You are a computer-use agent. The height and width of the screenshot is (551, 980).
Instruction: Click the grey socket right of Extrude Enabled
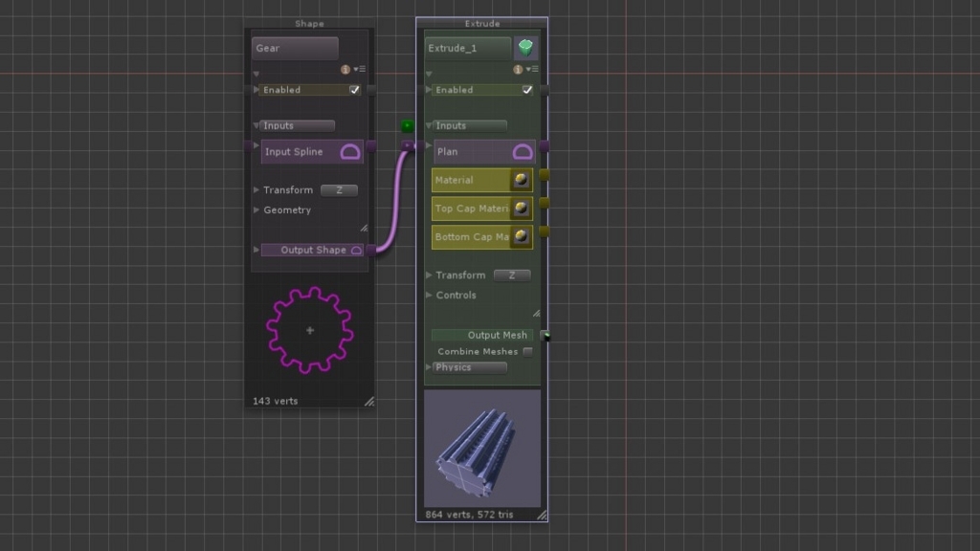pos(545,90)
